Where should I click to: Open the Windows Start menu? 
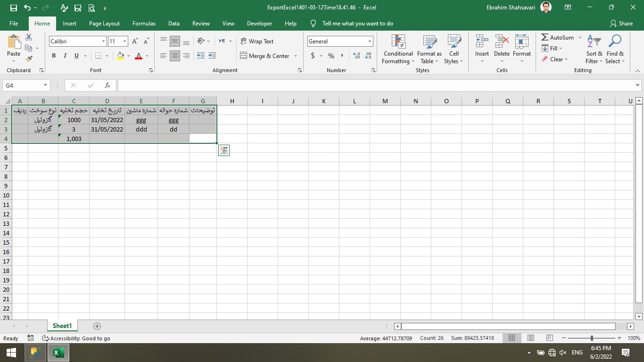click(x=11, y=353)
